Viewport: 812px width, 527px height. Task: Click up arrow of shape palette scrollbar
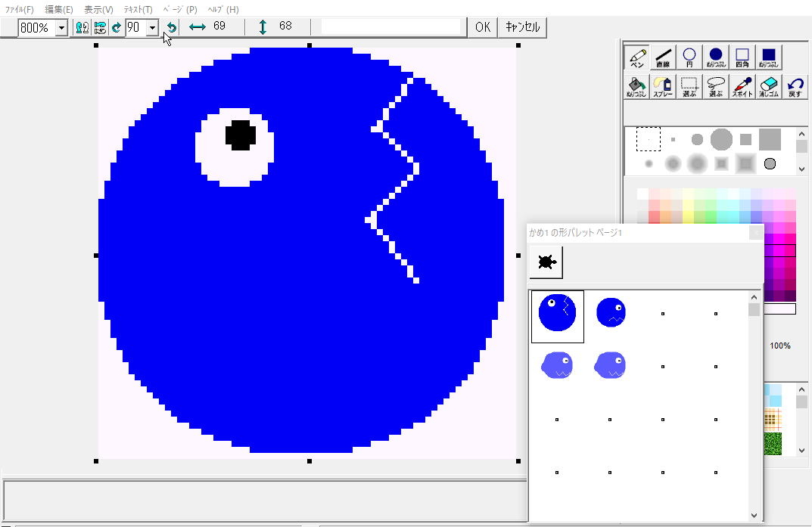754,297
